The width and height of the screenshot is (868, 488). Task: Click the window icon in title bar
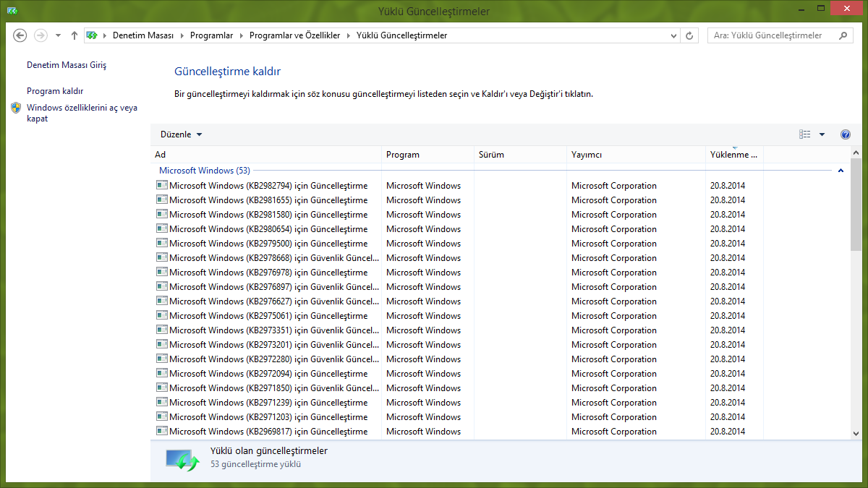click(x=12, y=11)
